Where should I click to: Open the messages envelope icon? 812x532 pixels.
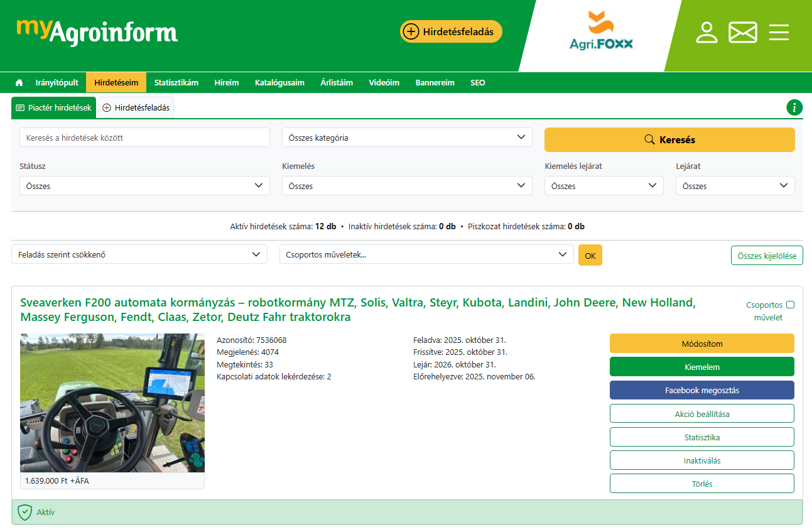pos(742,32)
